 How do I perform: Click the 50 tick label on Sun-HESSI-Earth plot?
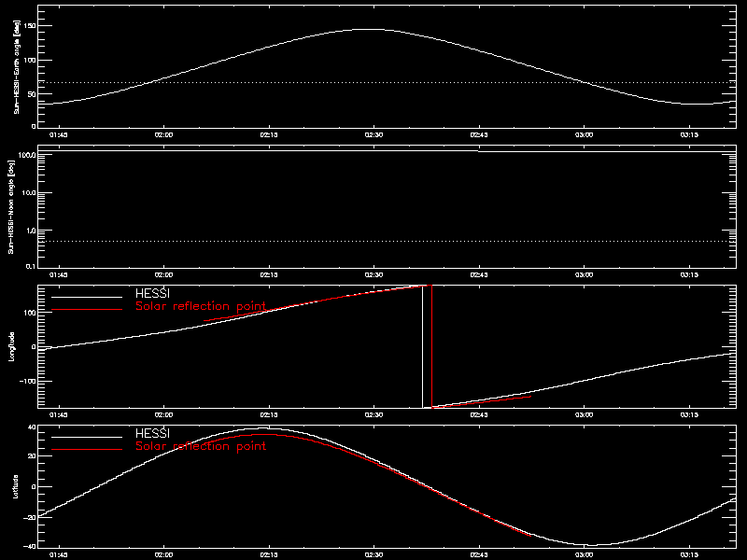point(32,94)
